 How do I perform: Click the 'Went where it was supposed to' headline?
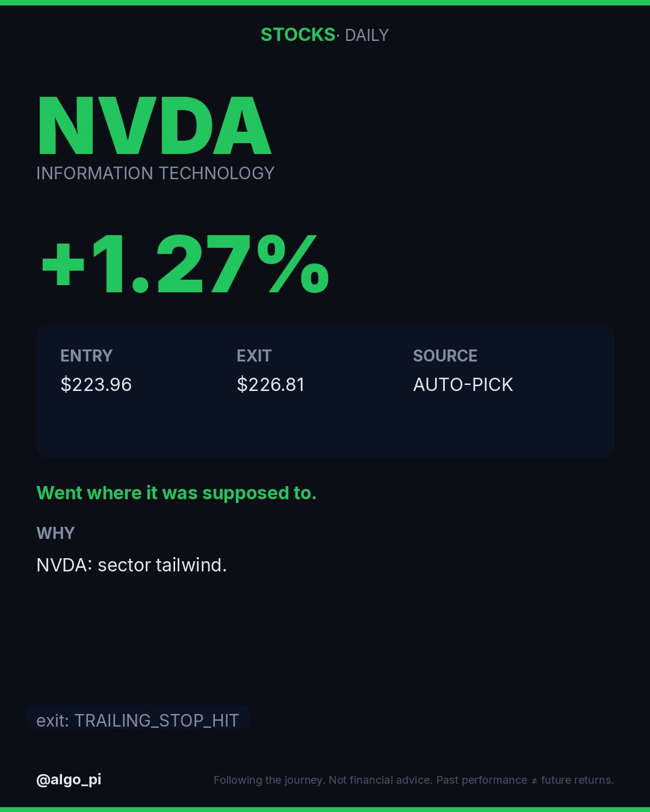point(176,493)
